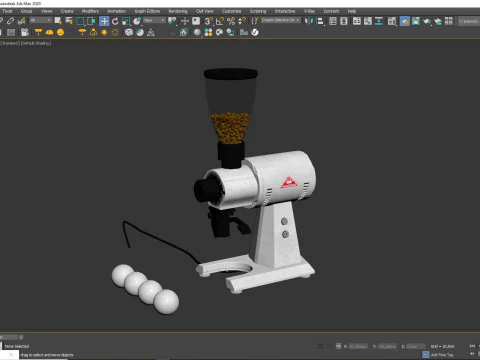Click the V-Ray dome light icon
The height and width of the screenshot is (360, 480).
pos(49,32)
